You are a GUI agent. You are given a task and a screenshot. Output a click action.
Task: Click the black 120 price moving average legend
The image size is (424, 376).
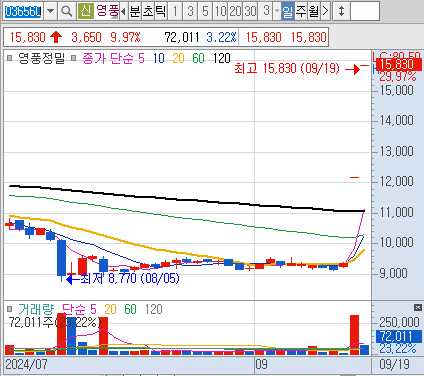point(222,58)
